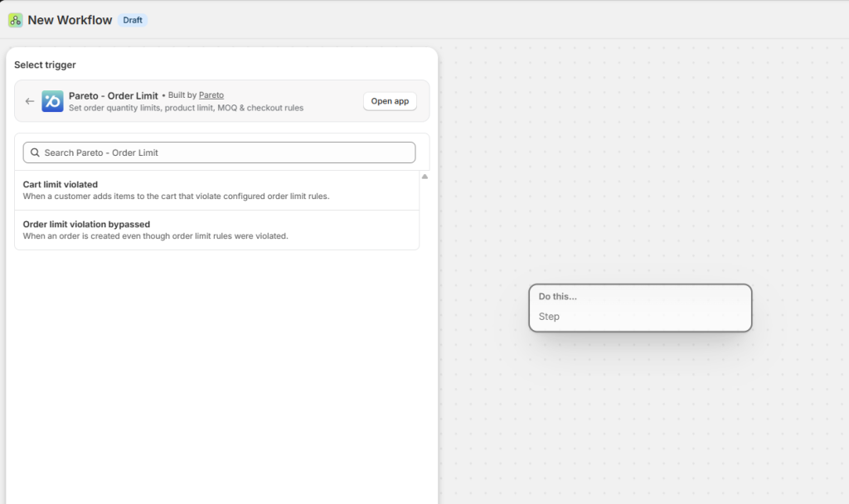Click the Do this... Step placeholder node
Viewport: 849px width, 504px height.
tap(640, 308)
